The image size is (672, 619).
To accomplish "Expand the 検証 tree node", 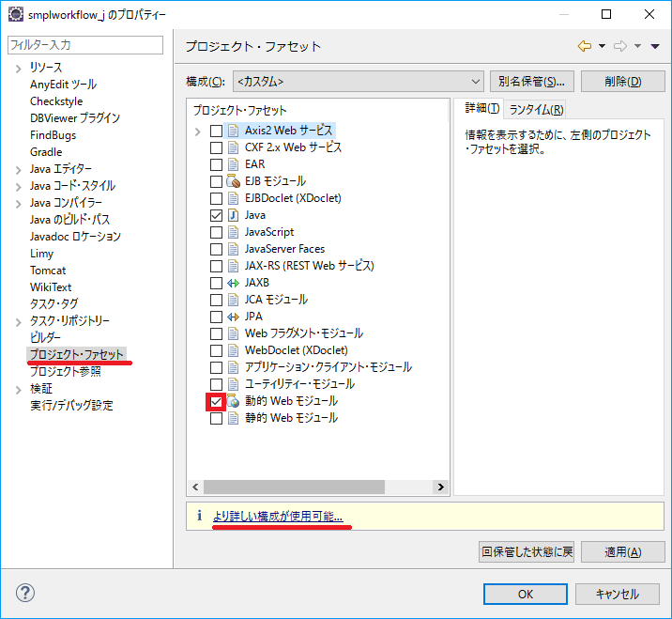I will pyautogui.click(x=18, y=390).
